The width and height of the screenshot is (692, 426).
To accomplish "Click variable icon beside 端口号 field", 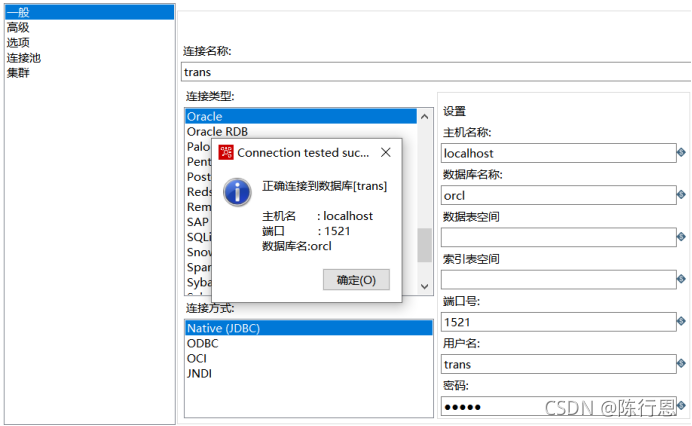I will [681, 321].
